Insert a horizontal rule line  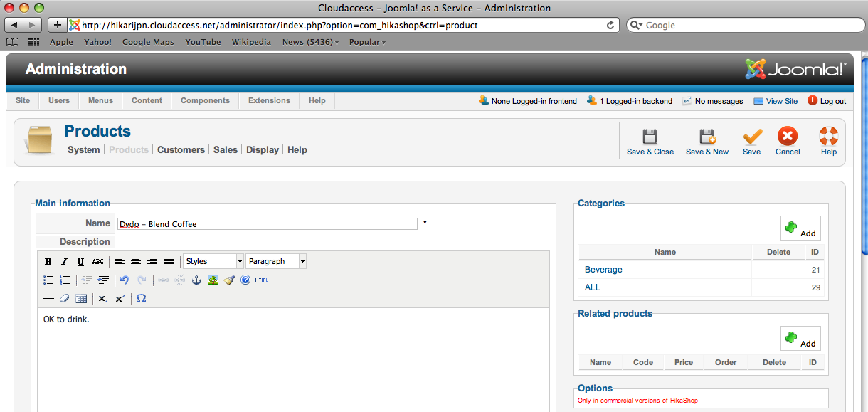[48, 298]
